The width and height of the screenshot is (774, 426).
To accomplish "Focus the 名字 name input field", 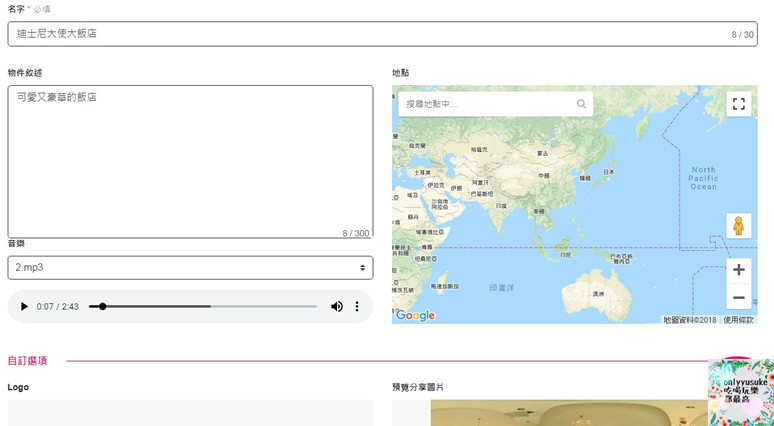I will point(383,34).
